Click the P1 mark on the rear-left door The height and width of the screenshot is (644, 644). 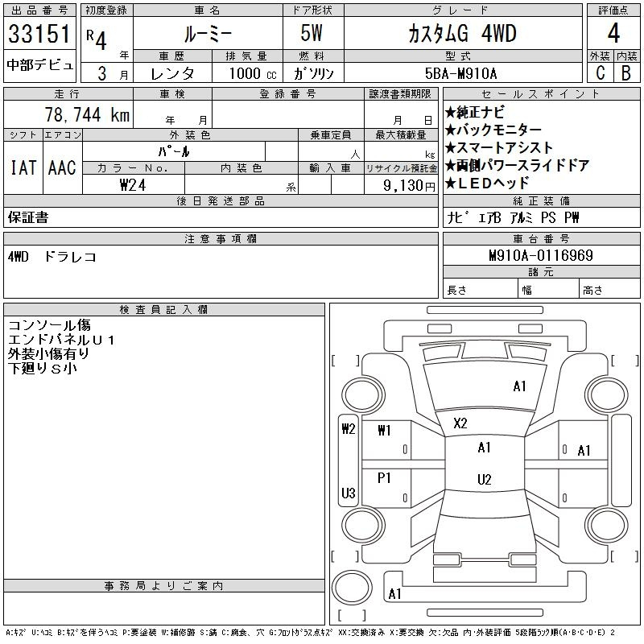click(384, 477)
